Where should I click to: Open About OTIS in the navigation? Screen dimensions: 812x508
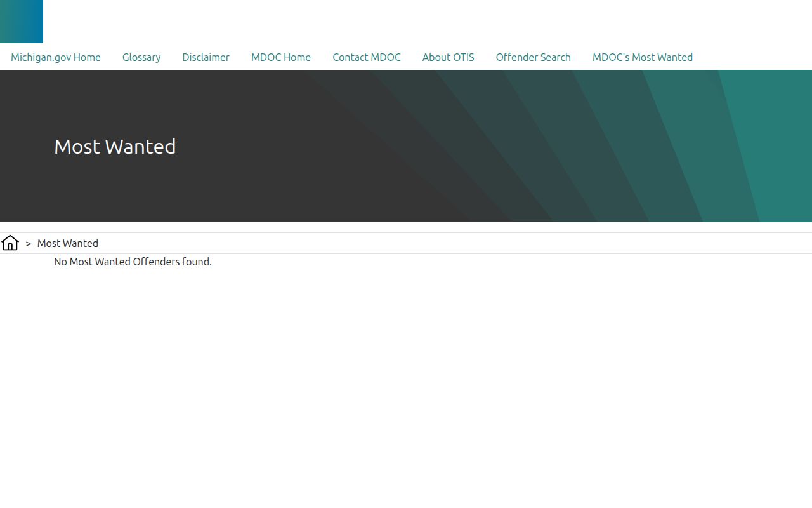449,57
